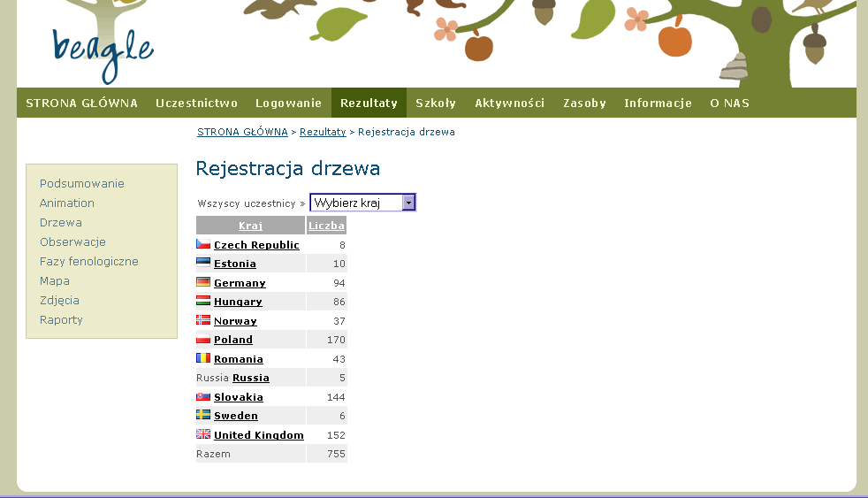The height and width of the screenshot is (498, 868).
Task: Open the Informacje menu
Action: [659, 103]
